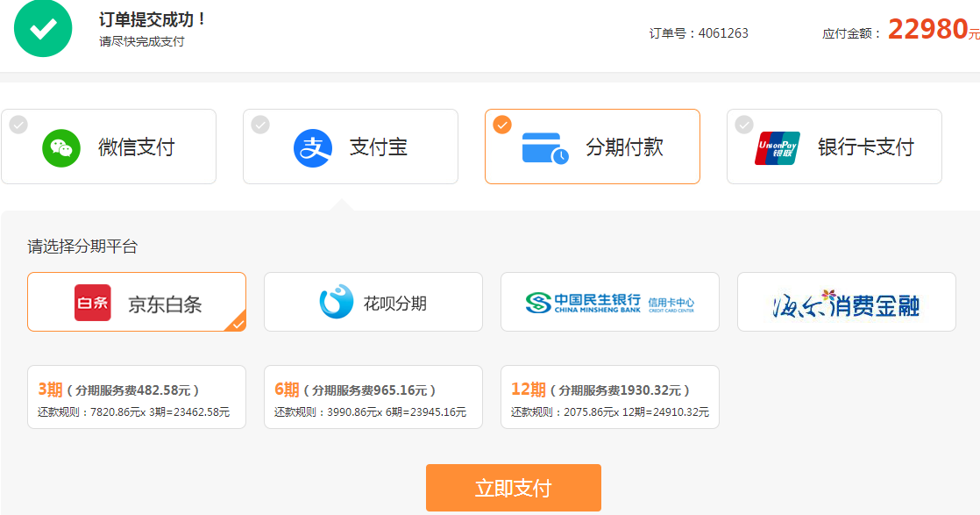Click the green order success checkmark
This screenshot has height=515, width=980.
click(x=42, y=28)
